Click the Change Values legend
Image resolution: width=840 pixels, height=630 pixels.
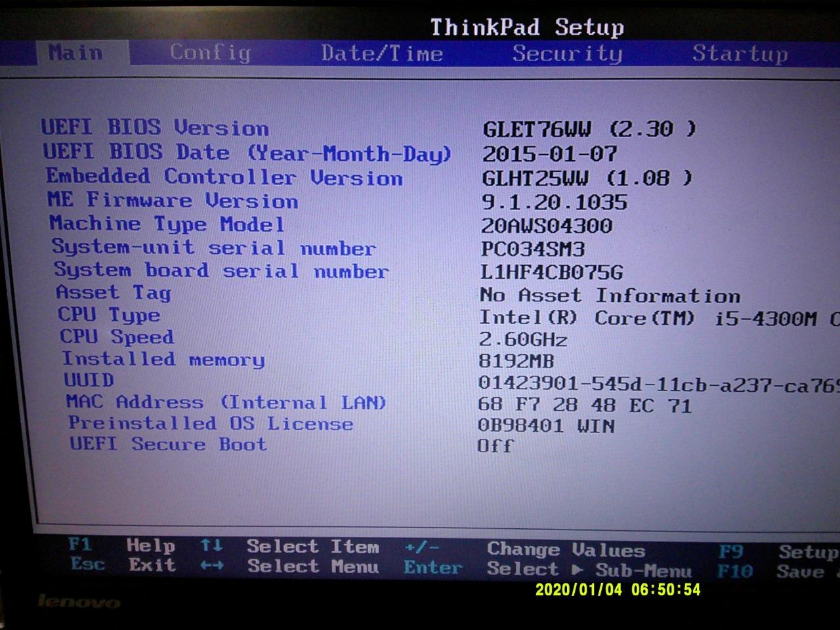(566, 550)
